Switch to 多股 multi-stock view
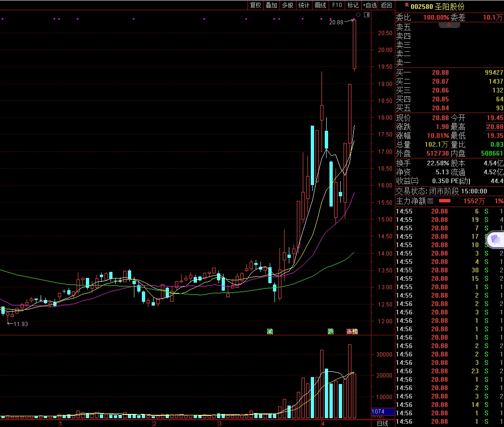This screenshot has height=427, width=504. 287,5
